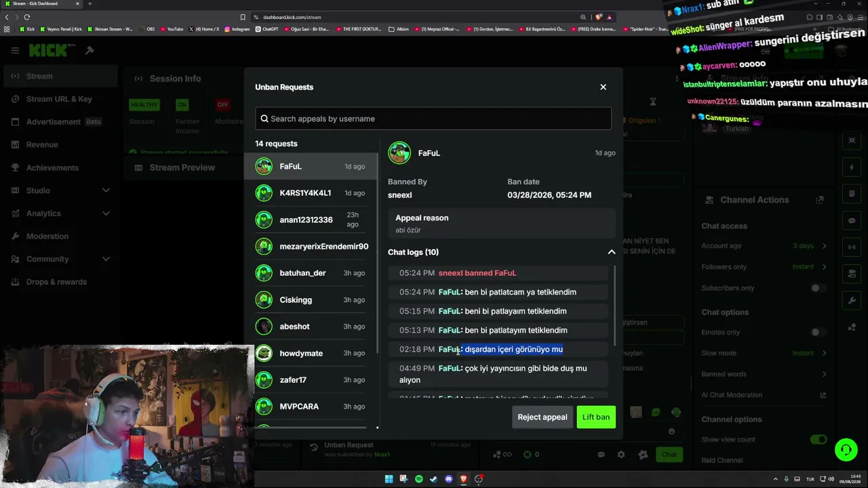Image resolution: width=868 pixels, height=488 pixels.
Task: Pop out the Channel Actions panel
Action: [x=820, y=200]
